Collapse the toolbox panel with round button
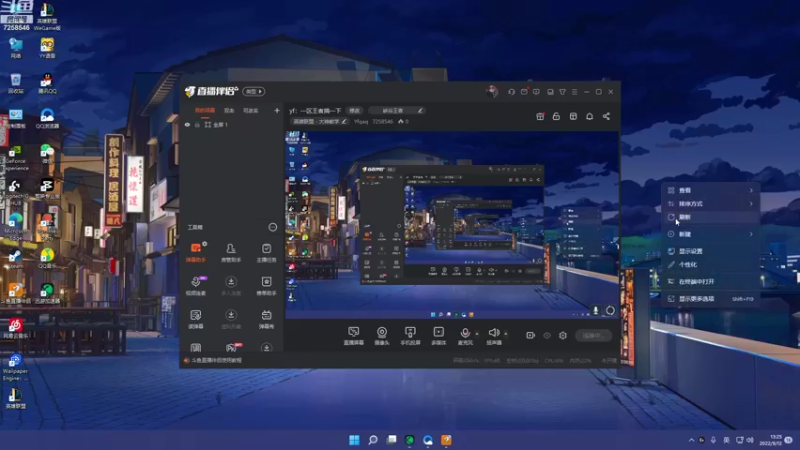This screenshot has width=800, height=450. point(273,227)
